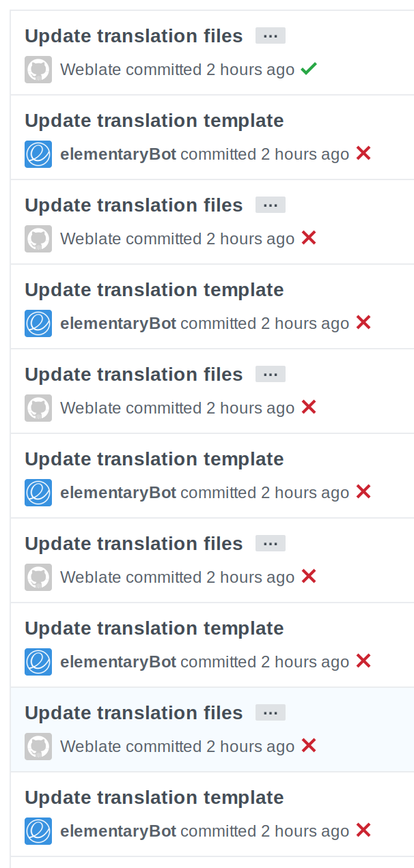Click the Weblate avatar on the highlighted row

pyautogui.click(x=38, y=746)
